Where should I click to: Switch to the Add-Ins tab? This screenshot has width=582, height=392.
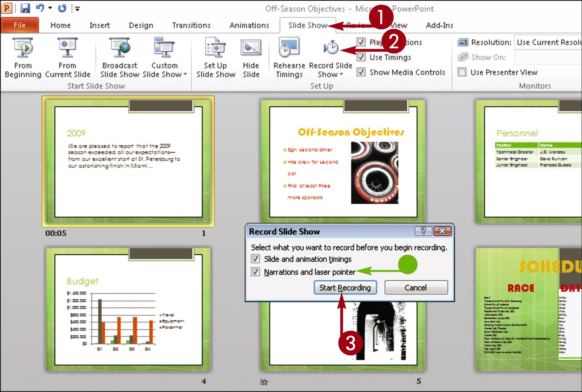click(439, 25)
